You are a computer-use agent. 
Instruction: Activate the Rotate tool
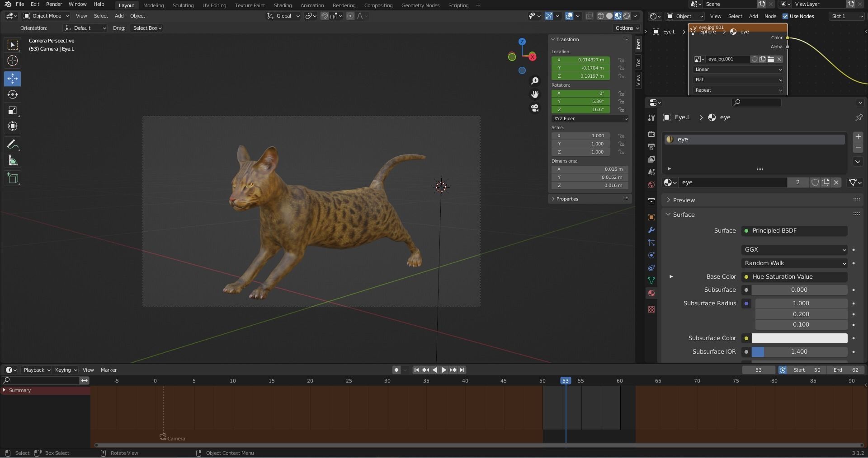point(13,94)
